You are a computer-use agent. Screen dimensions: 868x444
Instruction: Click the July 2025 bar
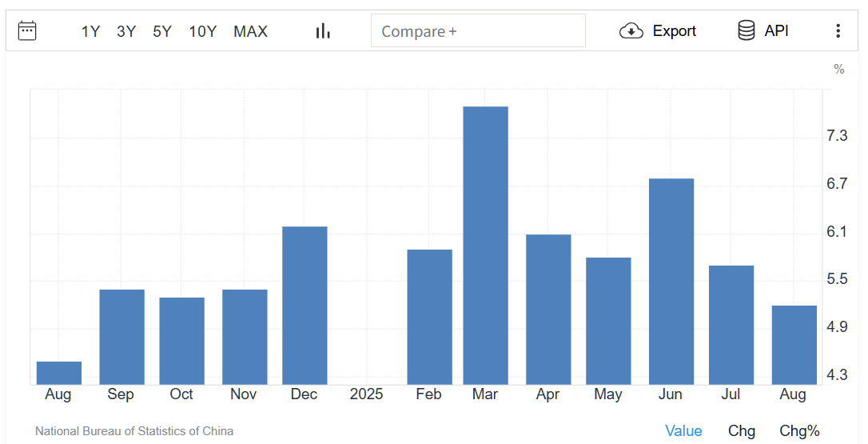click(x=731, y=326)
